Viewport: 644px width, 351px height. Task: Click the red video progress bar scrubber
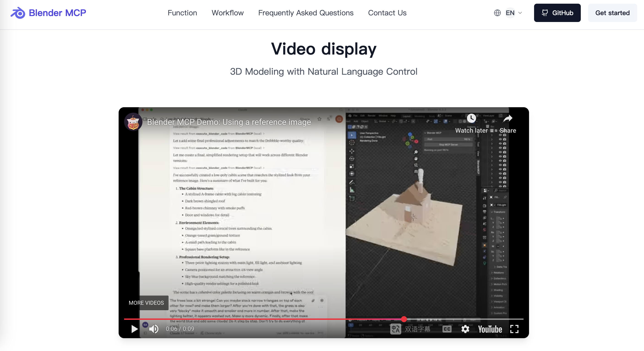(x=404, y=319)
